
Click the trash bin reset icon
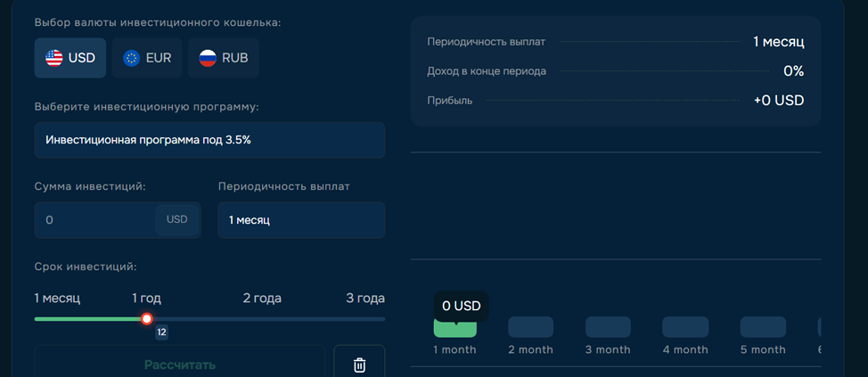(359, 365)
